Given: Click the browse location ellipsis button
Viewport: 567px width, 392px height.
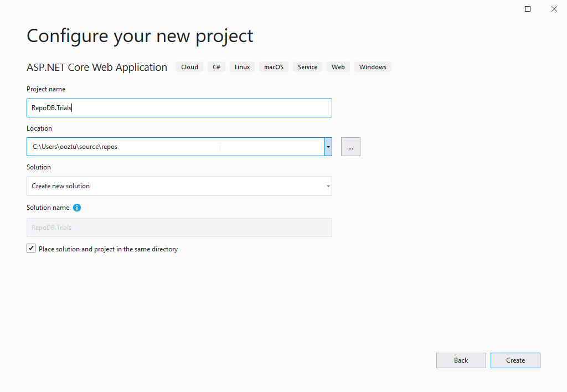Looking at the screenshot, I should (350, 147).
